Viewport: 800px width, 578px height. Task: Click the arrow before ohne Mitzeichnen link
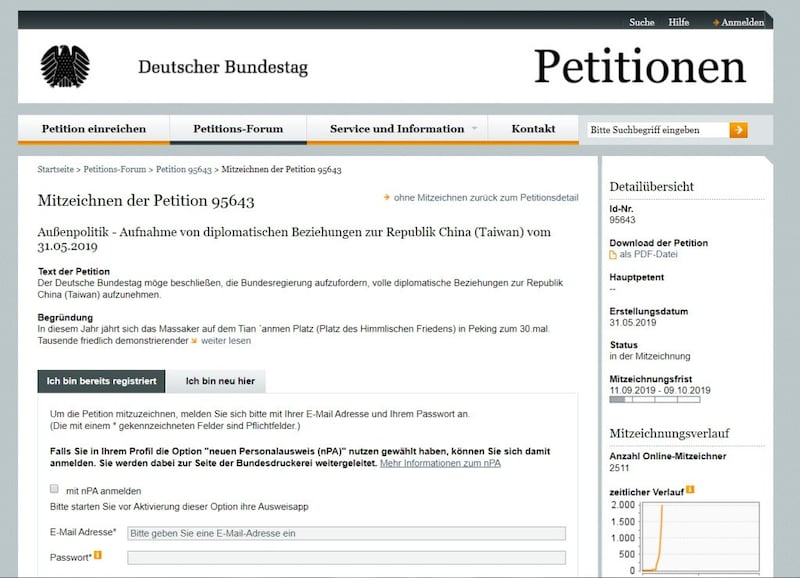pyautogui.click(x=387, y=197)
